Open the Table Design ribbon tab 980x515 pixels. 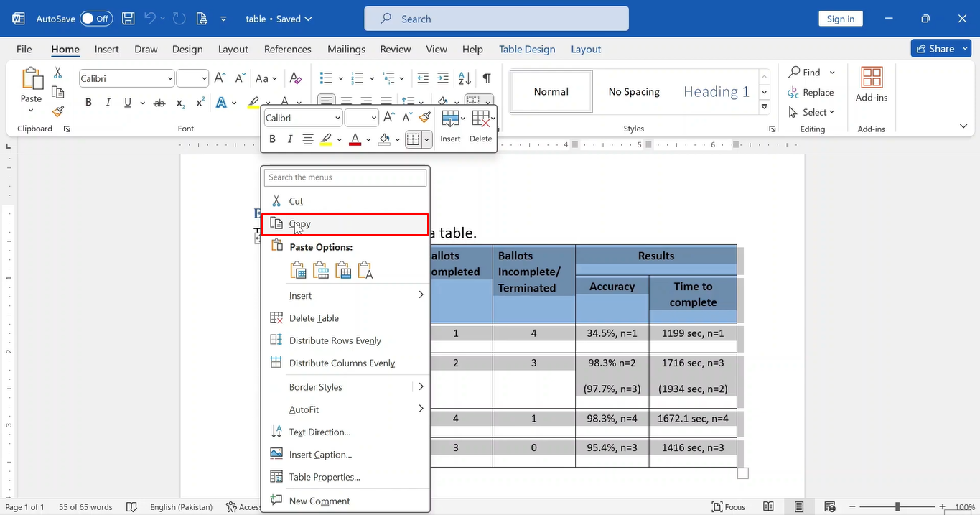coord(527,49)
